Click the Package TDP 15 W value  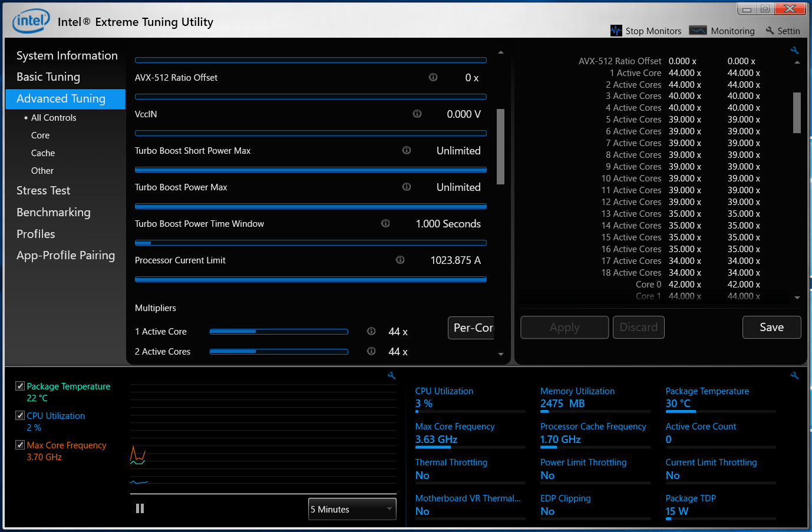click(677, 511)
